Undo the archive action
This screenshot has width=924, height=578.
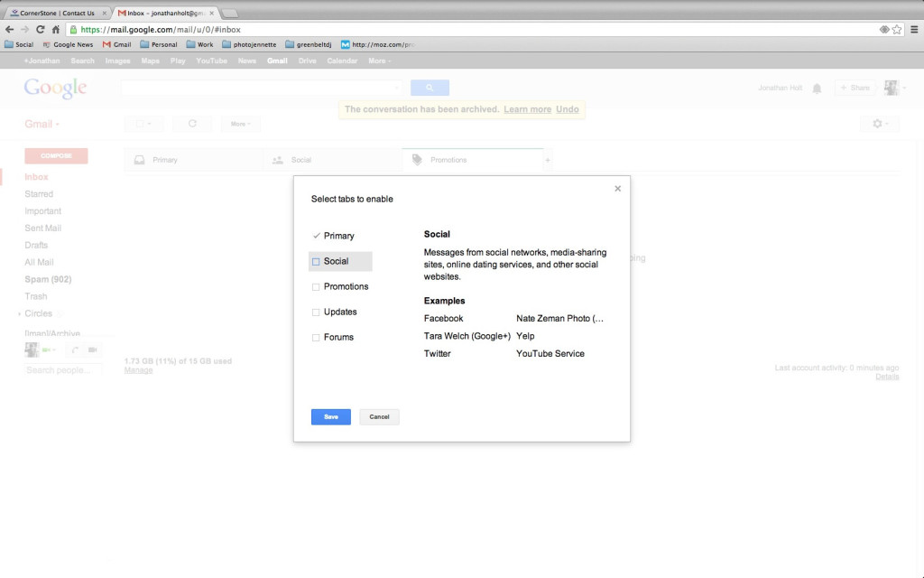567,109
